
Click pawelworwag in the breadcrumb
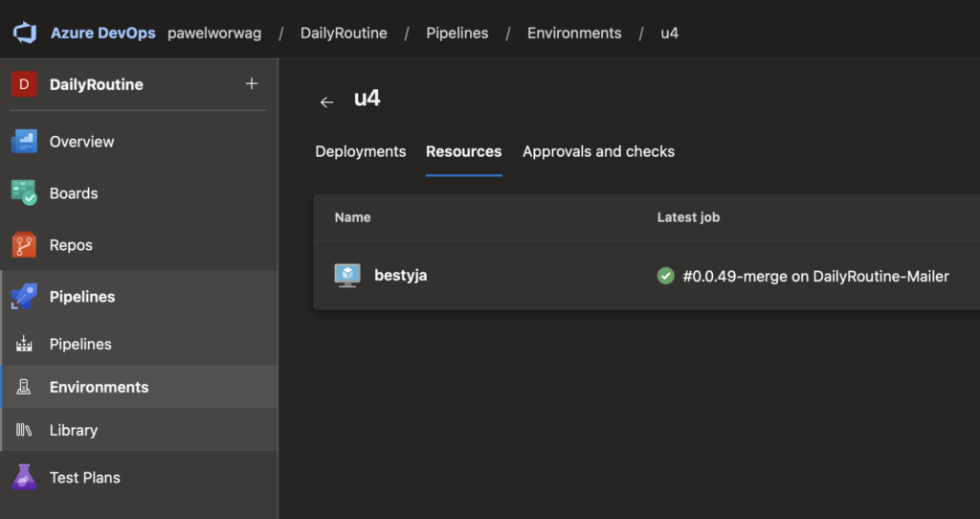[213, 33]
